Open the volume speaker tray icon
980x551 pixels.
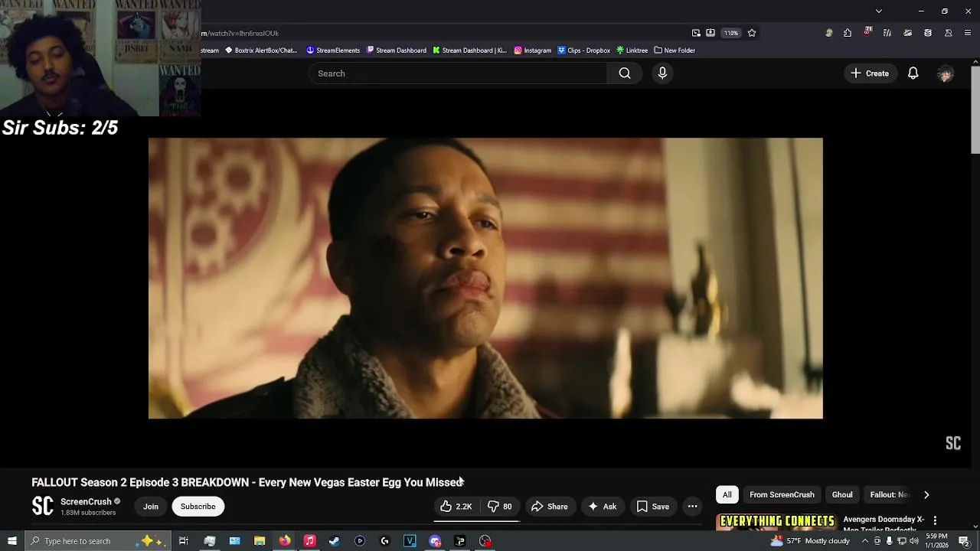[914, 541]
